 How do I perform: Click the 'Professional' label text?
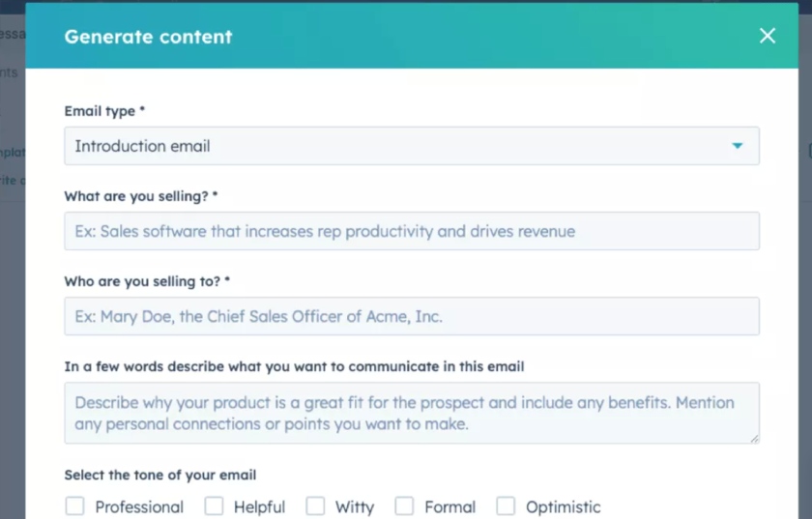coord(139,507)
